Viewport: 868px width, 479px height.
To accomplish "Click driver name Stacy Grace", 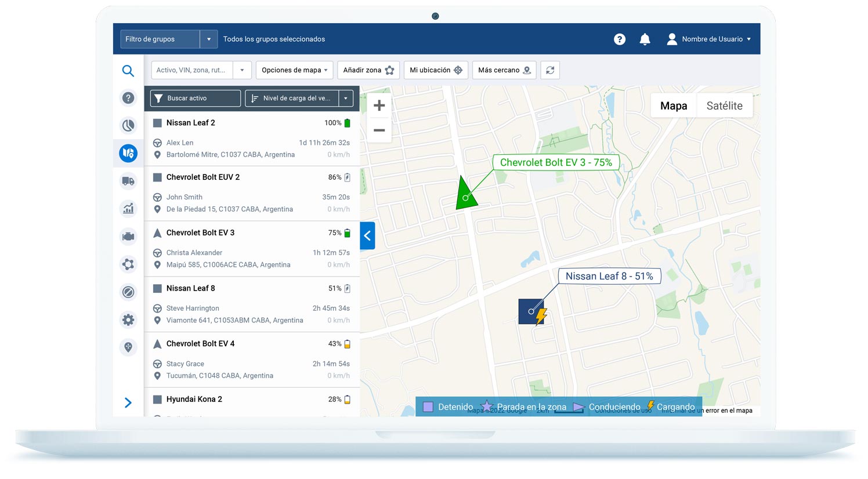I will click(185, 364).
